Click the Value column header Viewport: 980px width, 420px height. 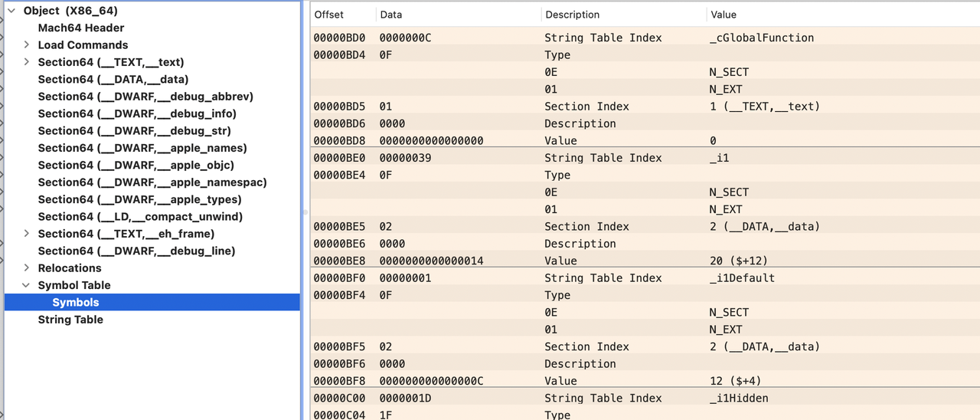(724, 15)
